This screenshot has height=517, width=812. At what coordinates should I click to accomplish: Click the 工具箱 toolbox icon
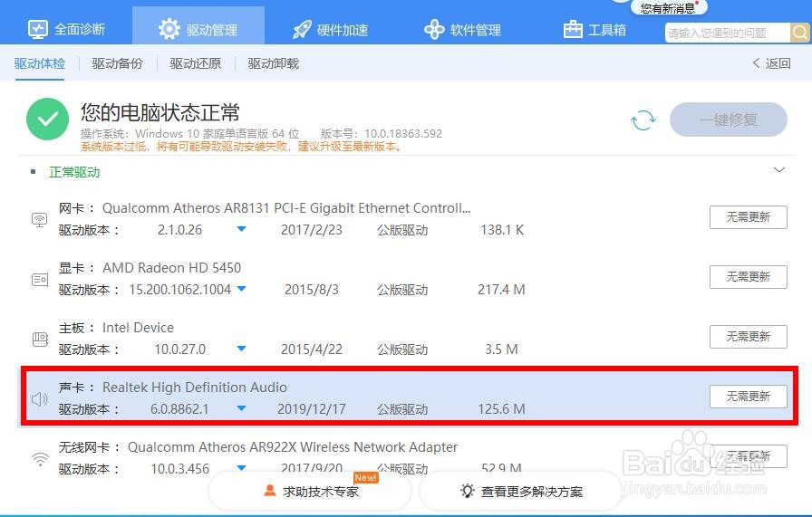(x=573, y=30)
